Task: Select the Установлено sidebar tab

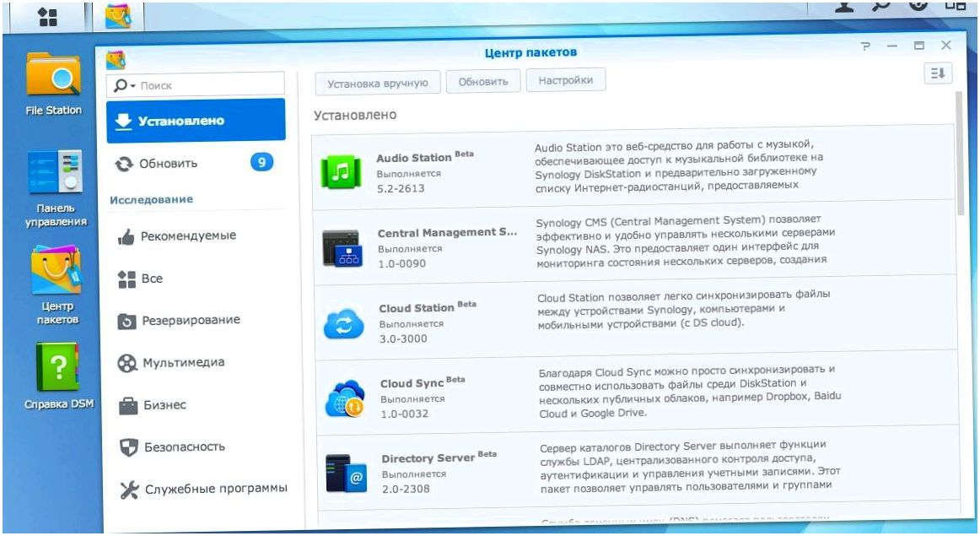Action: (196, 121)
